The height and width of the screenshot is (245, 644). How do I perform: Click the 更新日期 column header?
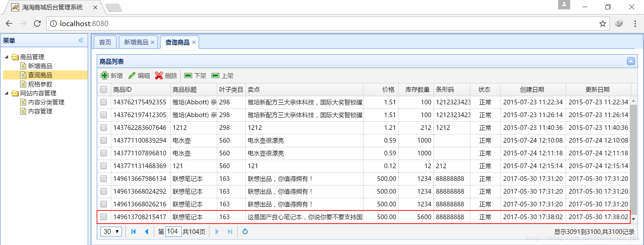pos(598,90)
